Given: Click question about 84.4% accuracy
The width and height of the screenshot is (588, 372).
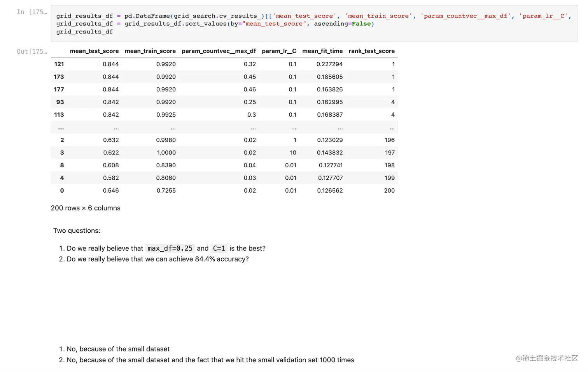Looking at the screenshot, I should (x=157, y=259).
